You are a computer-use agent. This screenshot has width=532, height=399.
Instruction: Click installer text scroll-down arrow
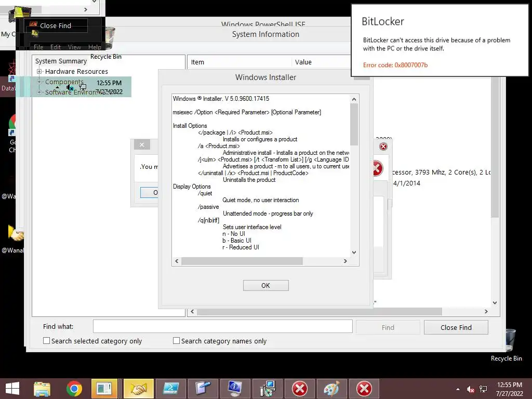354,252
